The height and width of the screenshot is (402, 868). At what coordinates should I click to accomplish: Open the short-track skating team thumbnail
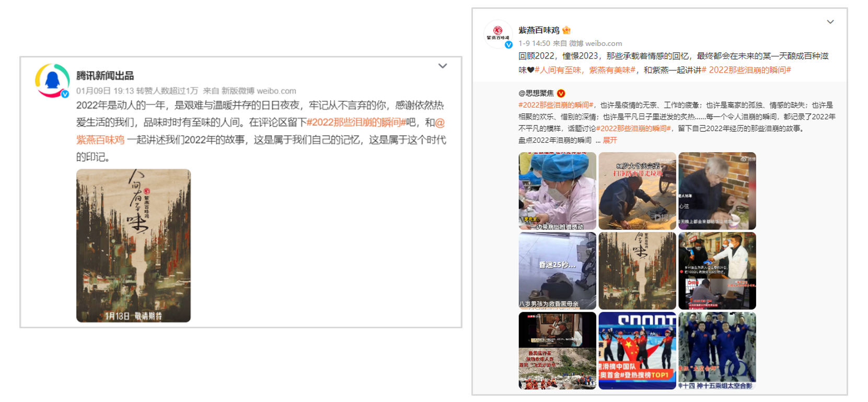(x=637, y=351)
